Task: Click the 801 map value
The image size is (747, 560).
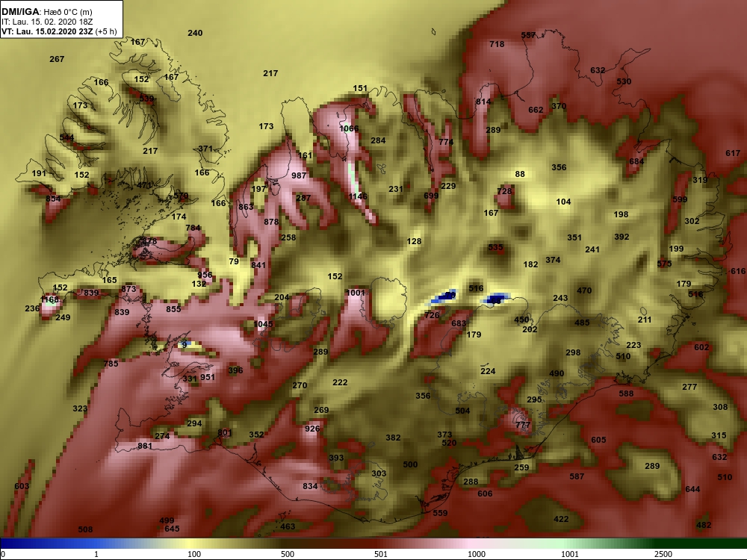Action: pyautogui.click(x=224, y=433)
